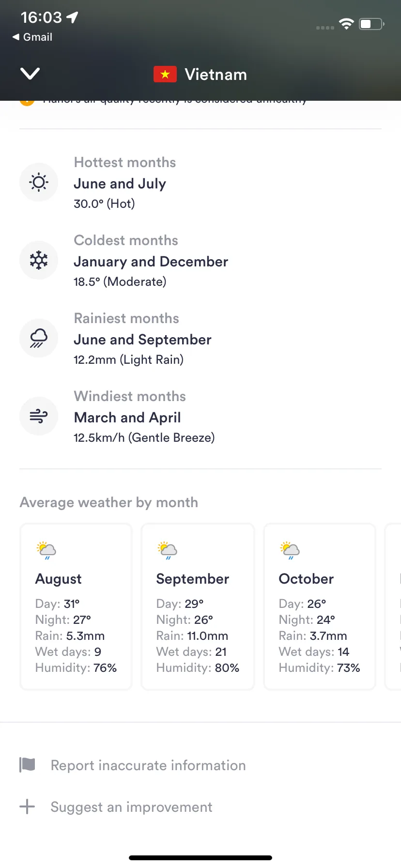
Task: Tap the flag icon beside Report inaccurate information
Action: pyautogui.click(x=27, y=765)
